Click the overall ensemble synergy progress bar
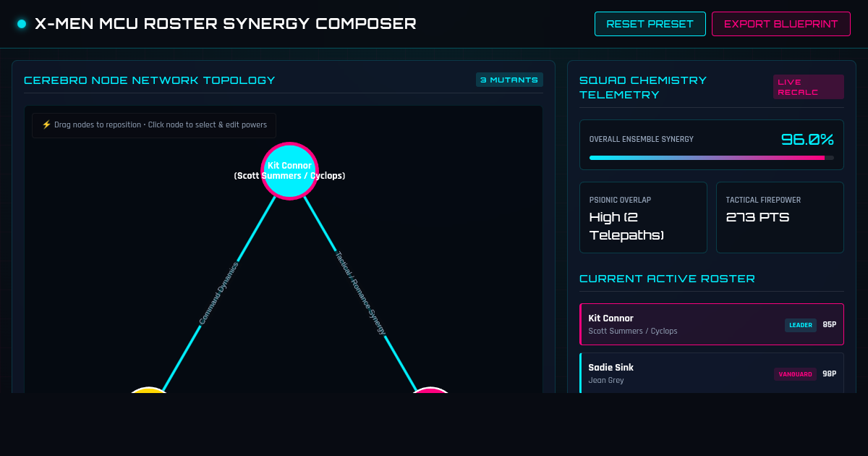This screenshot has width=868, height=456. point(712,157)
